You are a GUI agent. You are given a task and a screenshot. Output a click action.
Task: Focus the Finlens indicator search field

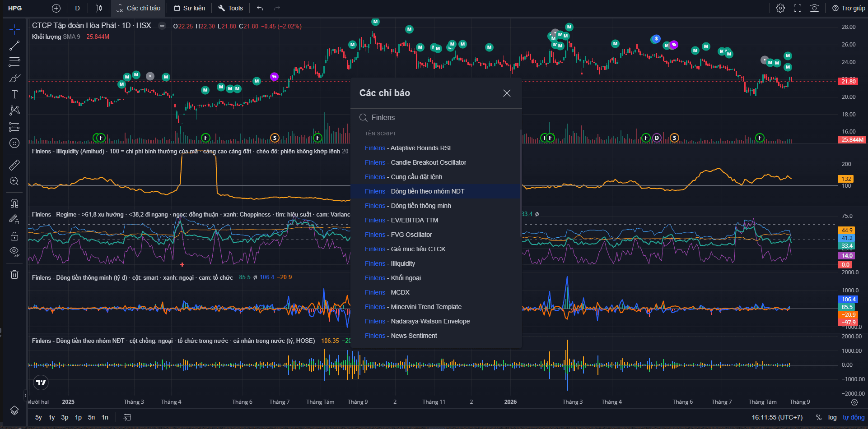[x=436, y=118]
